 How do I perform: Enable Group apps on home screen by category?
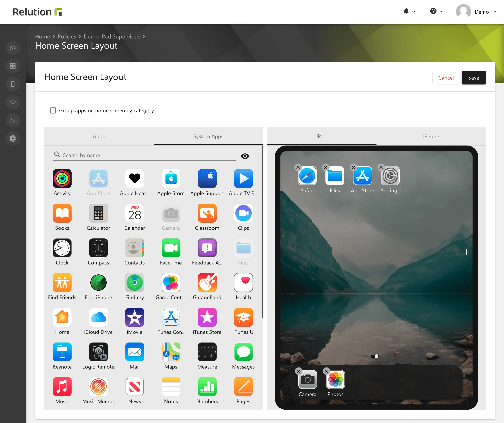53,110
